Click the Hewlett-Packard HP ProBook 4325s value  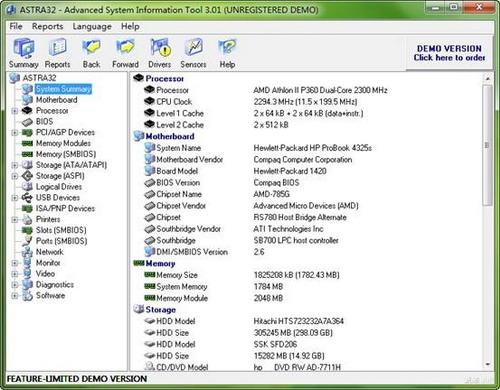(x=312, y=148)
